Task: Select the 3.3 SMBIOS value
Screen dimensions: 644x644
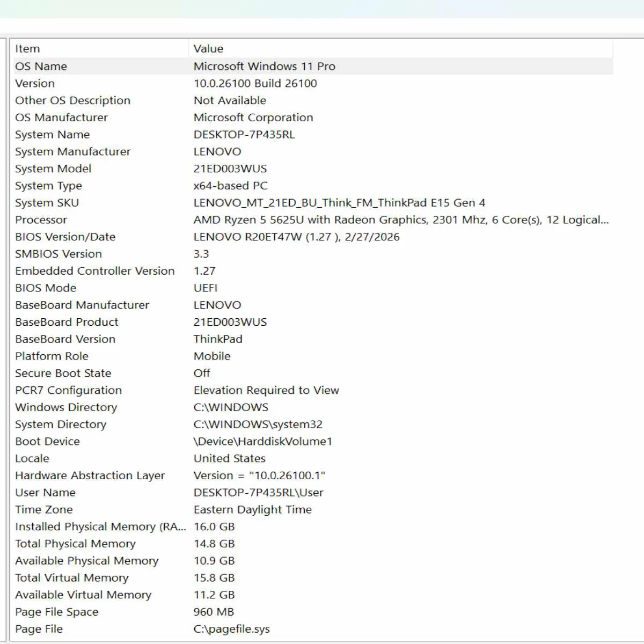Action: 201,254
